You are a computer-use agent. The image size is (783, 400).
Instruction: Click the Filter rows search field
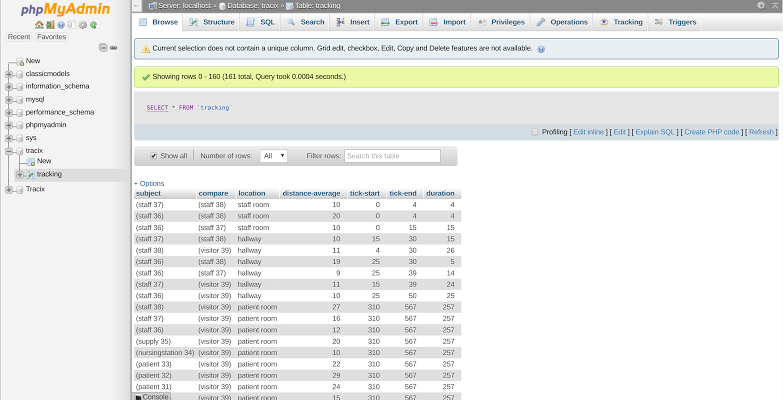pyautogui.click(x=392, y=156)
